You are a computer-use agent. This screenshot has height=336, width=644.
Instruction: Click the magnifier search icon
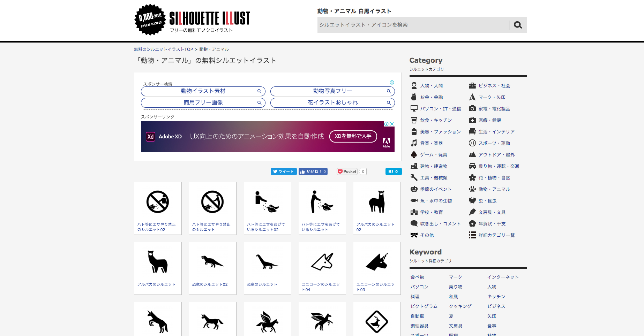tap(518, 25)
